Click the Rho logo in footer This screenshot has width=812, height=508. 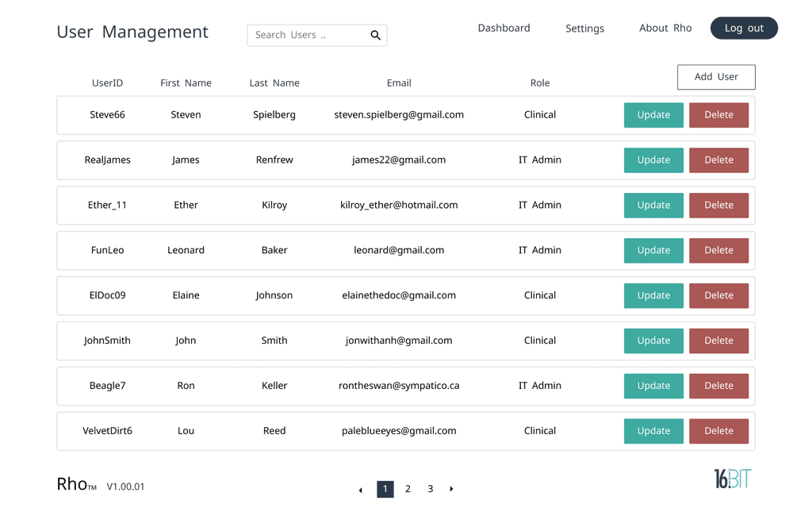point(77,484)
